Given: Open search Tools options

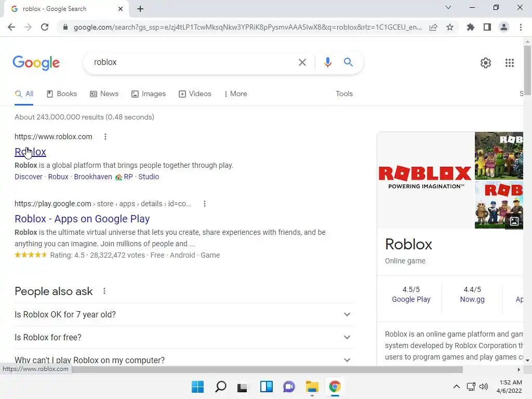Looking at the screenshot, I should point(344,94).
